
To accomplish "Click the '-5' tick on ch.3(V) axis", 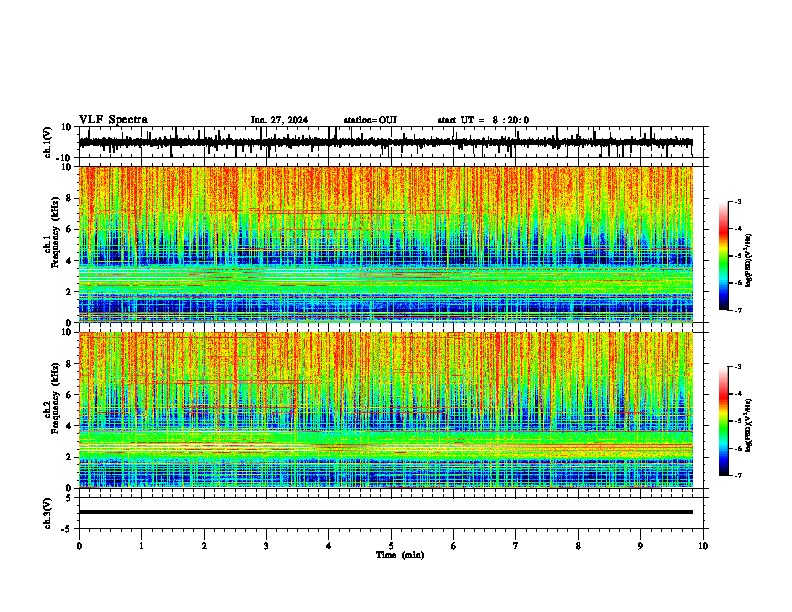I will click(68, 529).
